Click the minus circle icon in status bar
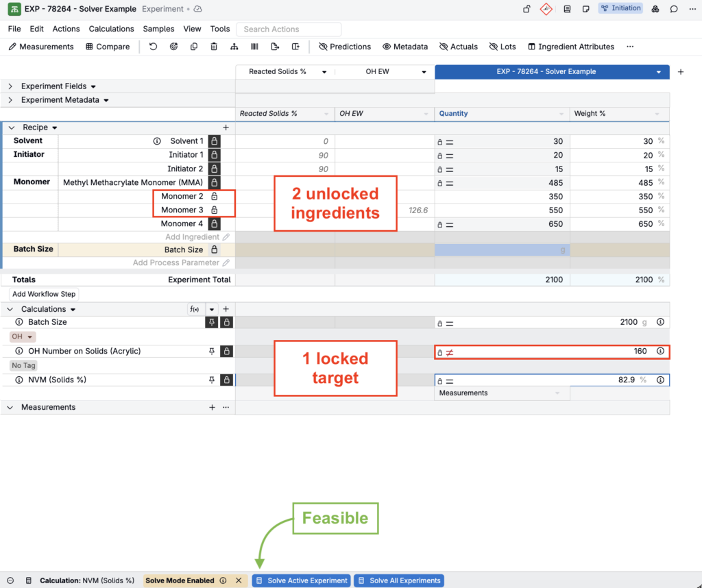This screenshot has width=702, height=588. click(10, 580)
